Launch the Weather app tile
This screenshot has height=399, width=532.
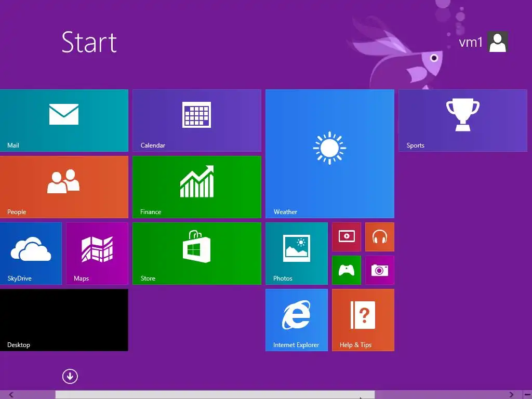(330, 154)
